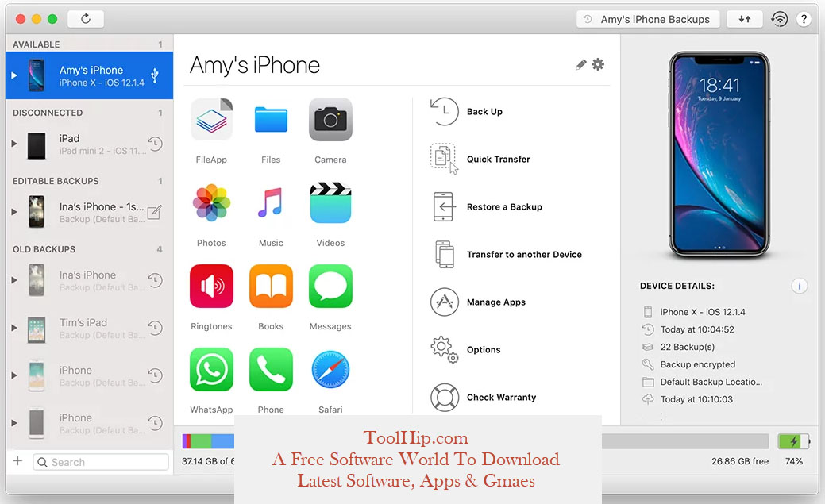Click the iPhone X preview image
Image resolution: width=825 pixels, height=504 pixels.
coord(719,155)
